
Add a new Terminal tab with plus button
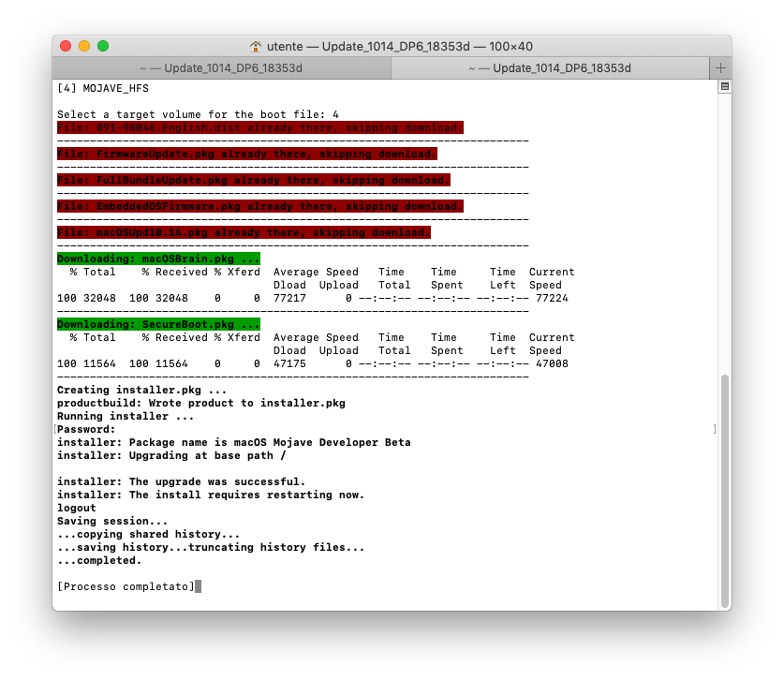click(x=720, y=68)
